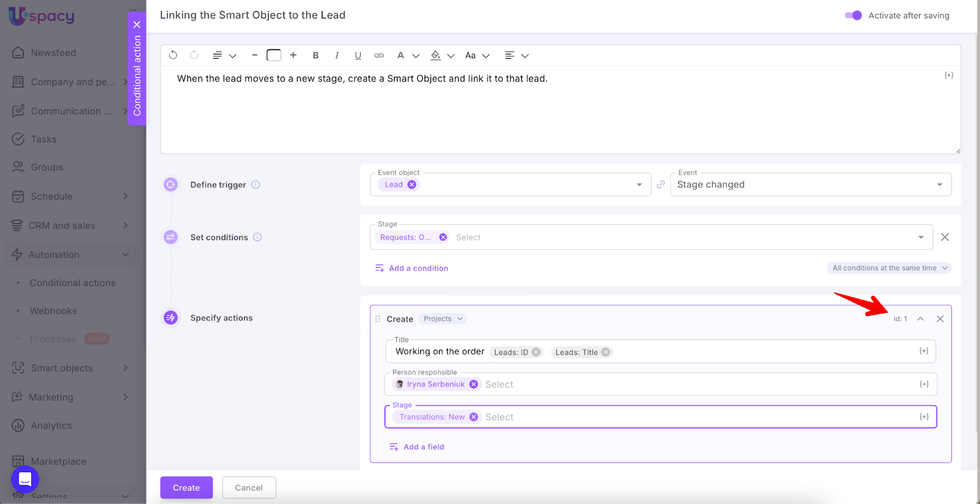Insert a hyperlink using link icon

click(379, 55)
